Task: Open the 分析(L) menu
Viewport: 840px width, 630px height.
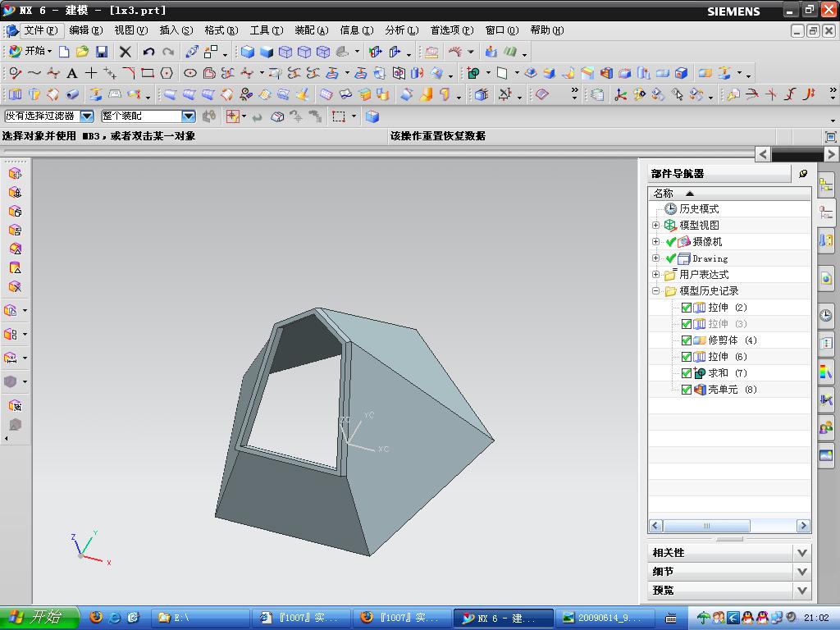Action: (x=401, y=30)
